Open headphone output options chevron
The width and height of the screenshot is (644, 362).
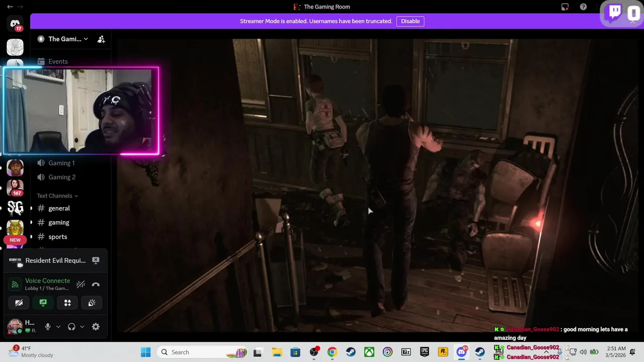[x=82, y=327]
